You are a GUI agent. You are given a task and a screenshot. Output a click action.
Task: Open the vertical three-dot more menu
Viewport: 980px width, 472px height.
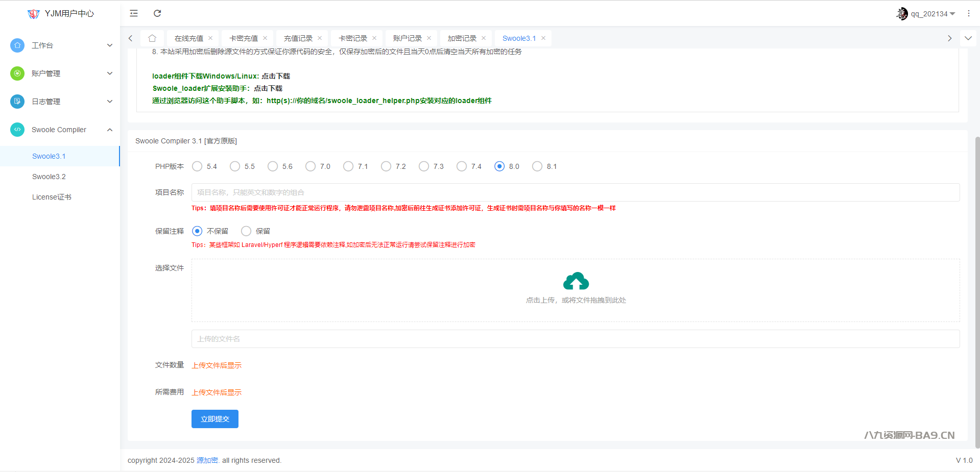click(968, 14)
